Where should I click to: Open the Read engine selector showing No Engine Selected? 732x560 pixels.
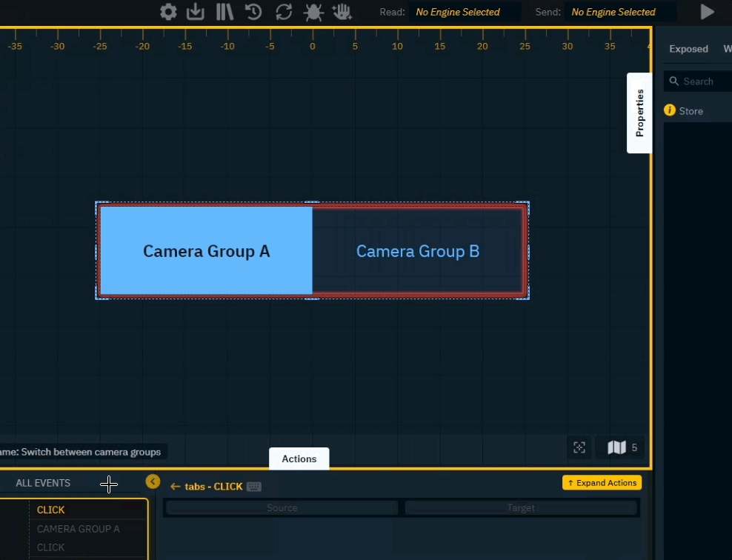(x=465, y=12)
